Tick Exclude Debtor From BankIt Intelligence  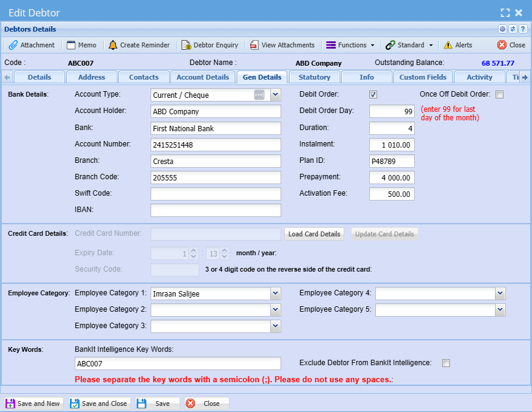click(446, 363)
